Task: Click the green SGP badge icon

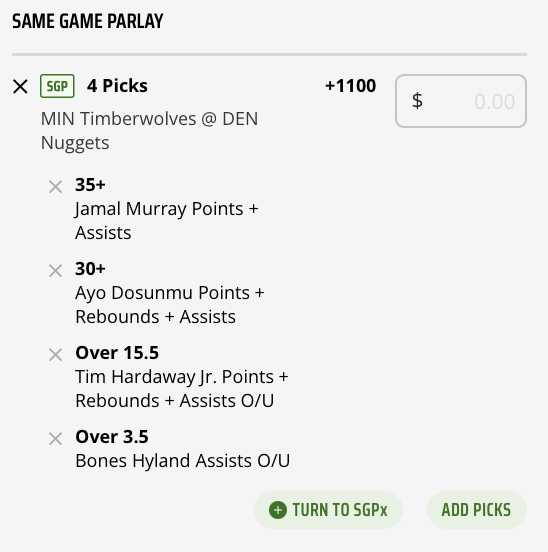Action: pyautogui.click(x=57, y=86)
